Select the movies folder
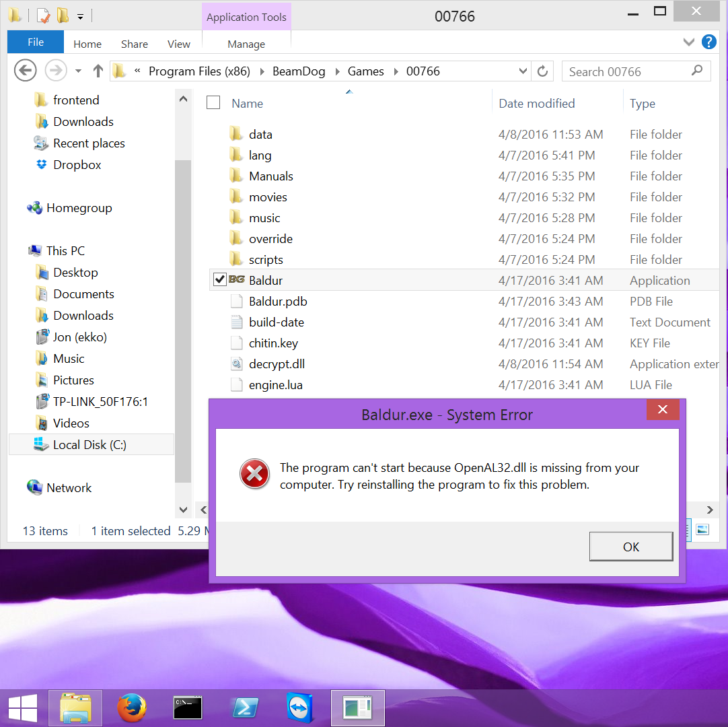The image size is (728, 727). (x=268, y=197)
